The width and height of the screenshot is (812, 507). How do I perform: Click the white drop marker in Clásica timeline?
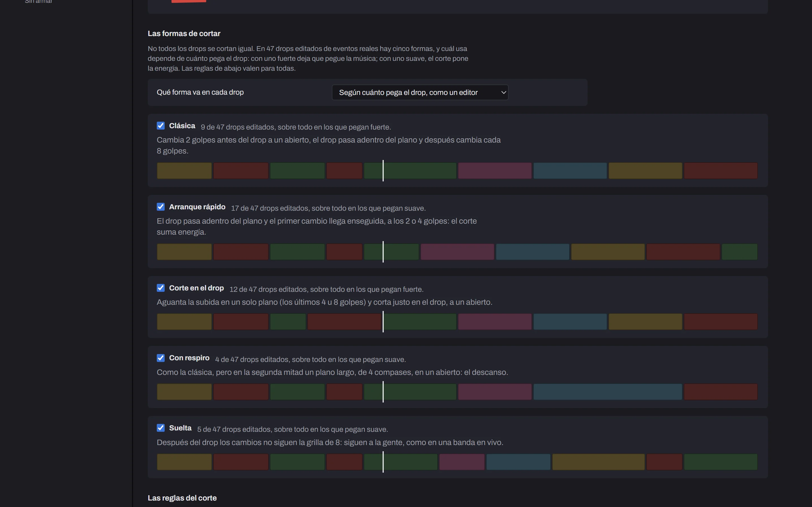point(383,171)
